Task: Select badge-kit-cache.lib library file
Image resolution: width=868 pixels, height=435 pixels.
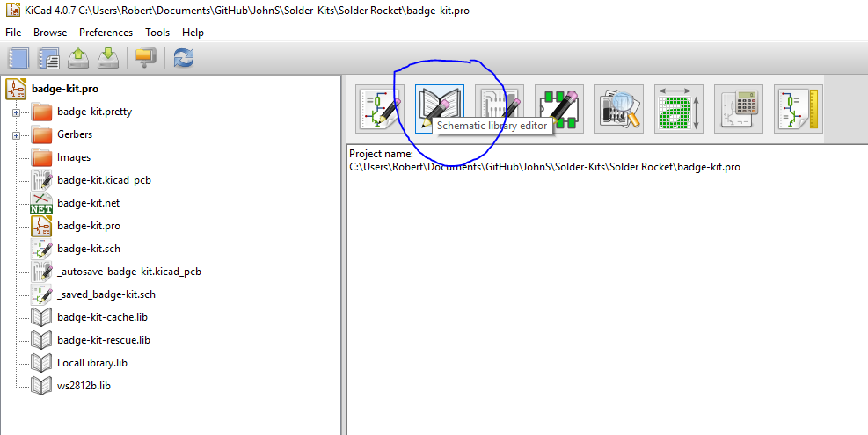Action: [102, 317]
